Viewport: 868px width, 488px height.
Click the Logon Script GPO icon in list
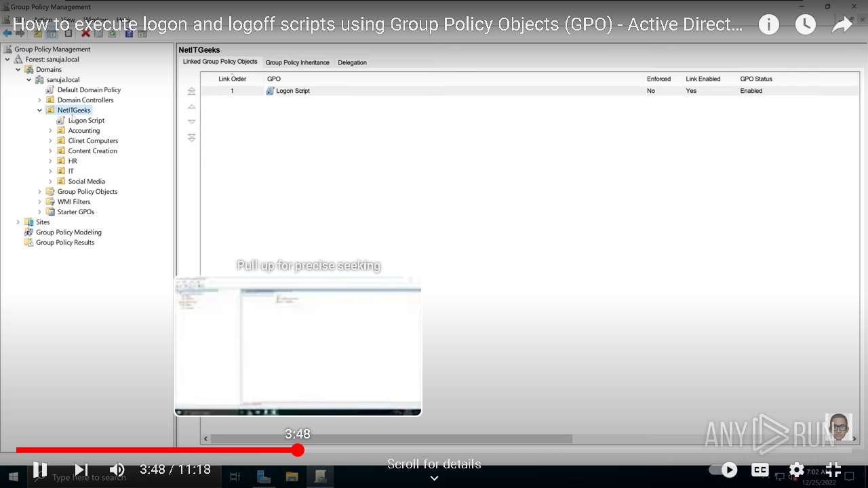pyautogui.click(x=270, y=91)
